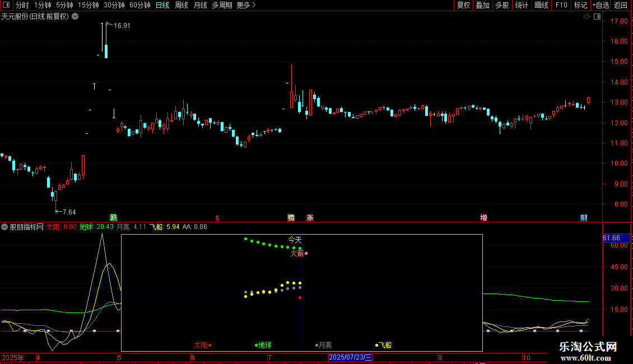Click the 太阳: 0.00 value
633x364 pixels.
click(62, 227)
